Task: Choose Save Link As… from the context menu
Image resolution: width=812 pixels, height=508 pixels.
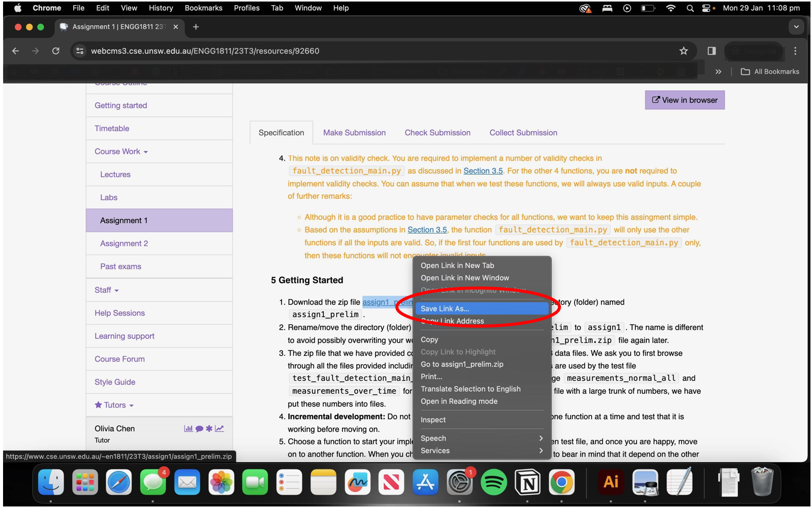Action: [x=481, y=308]
